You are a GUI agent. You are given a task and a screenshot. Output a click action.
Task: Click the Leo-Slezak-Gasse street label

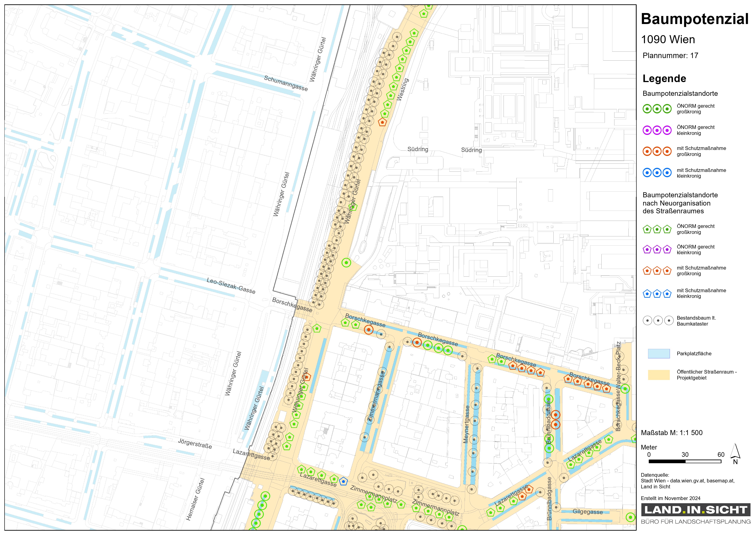231,286
